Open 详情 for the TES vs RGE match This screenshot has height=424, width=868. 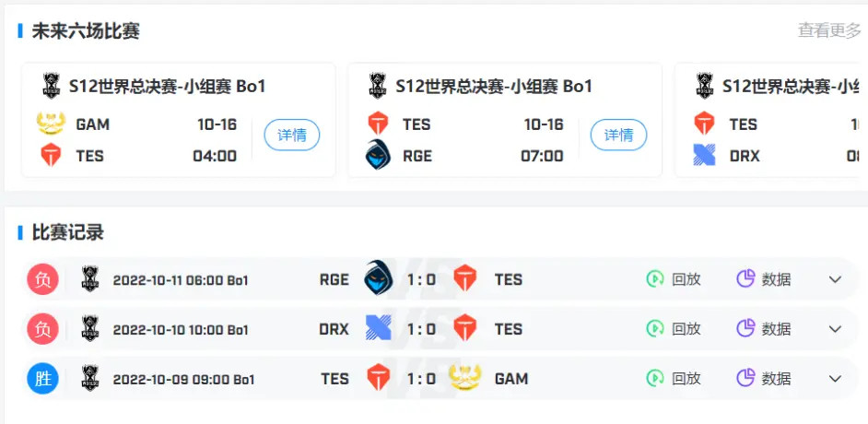[x=618, y=135]
